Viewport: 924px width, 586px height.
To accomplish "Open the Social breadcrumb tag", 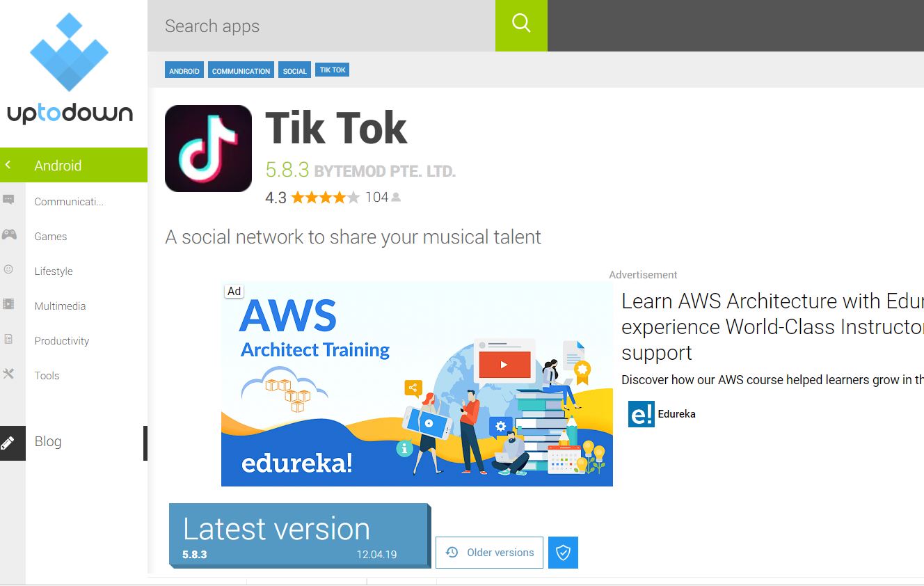I will click(x=295, y=70).
